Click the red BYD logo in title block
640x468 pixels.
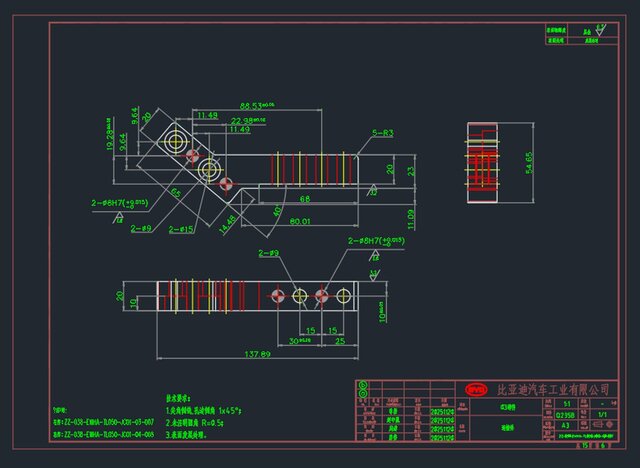(476, 390)
